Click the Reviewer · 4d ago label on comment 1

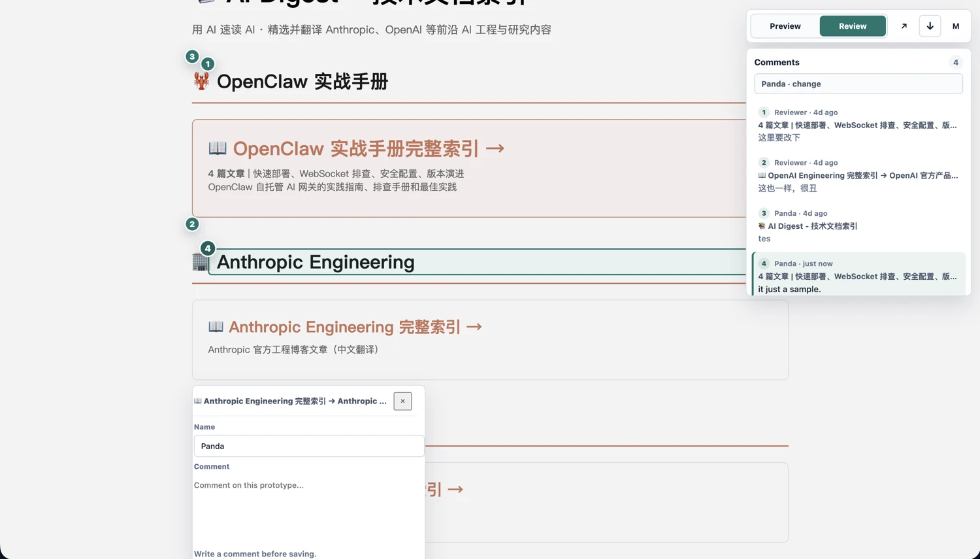click(x=806, y=112)
